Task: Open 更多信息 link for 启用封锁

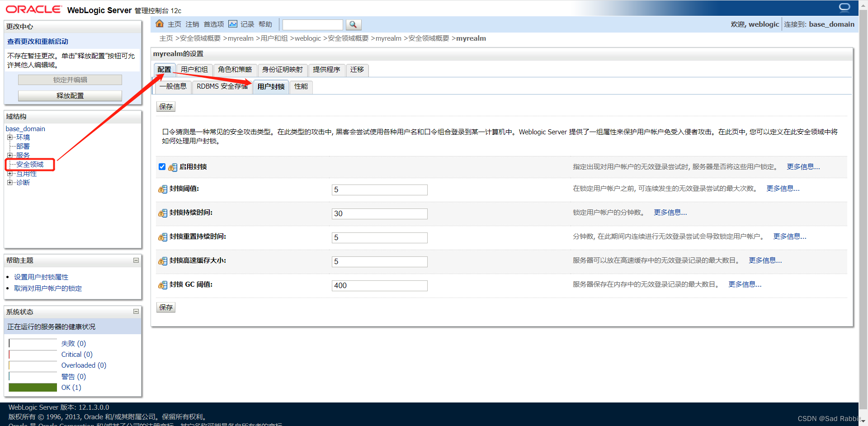Action: (x=803, y=167)
